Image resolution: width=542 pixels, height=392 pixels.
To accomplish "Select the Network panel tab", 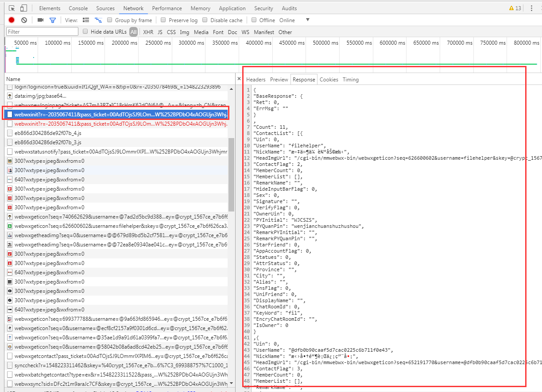I will [133, 8].
